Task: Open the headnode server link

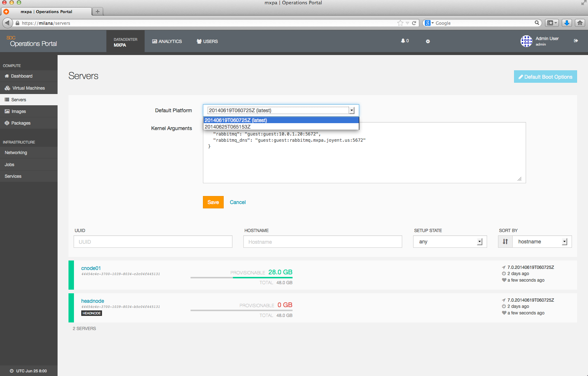Action: point(93,301)
